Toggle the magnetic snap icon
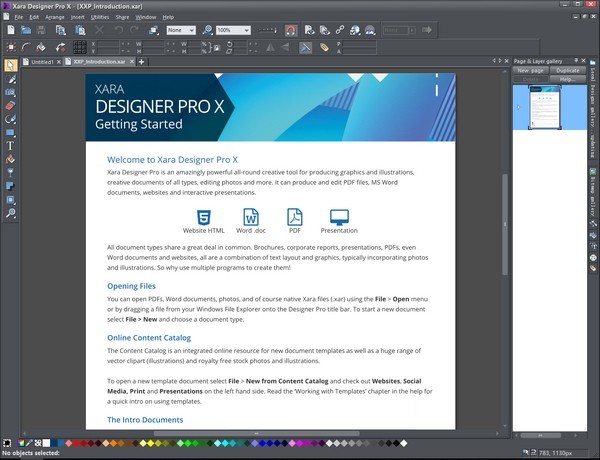The image size is (600, 460). (x=290, y=31)
